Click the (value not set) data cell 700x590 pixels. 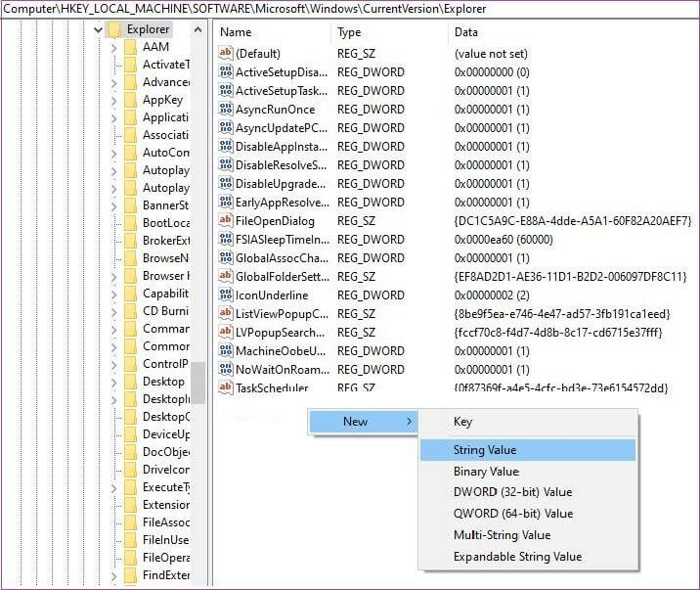(x=491, y=54)
